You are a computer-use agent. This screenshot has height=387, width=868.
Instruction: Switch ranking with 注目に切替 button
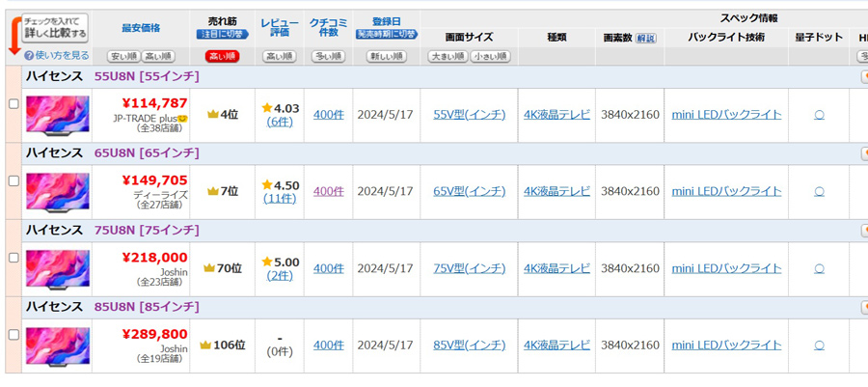point(223,35)
